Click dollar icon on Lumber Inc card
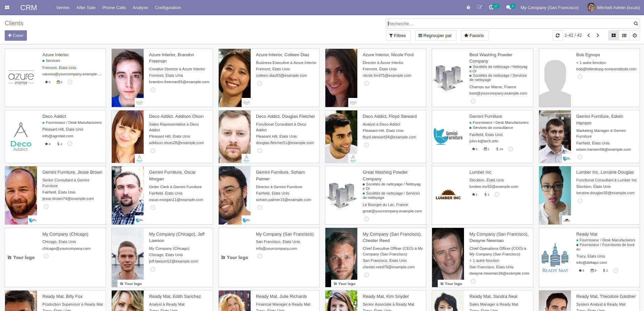 (487, 195)
